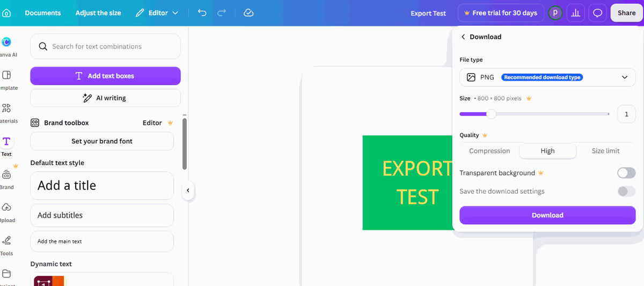Click the crown beside Editor
Screen dimensions: 644x286
(170, 123)
